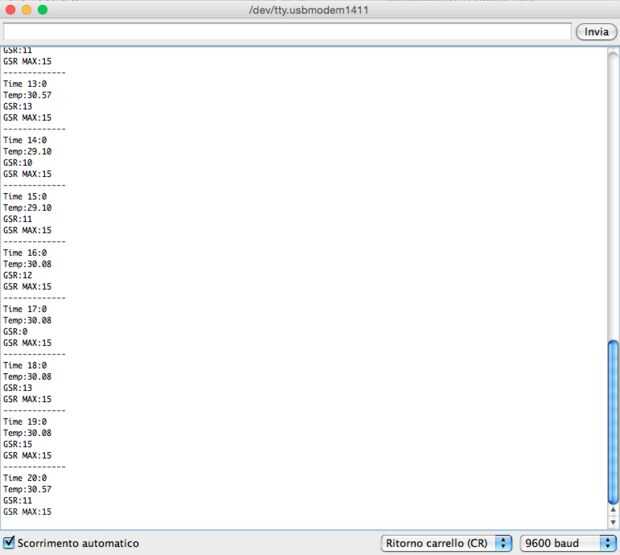Toggle Scorrimento automatico checkbox
Viewport: 620px width, 555px height.
point(8,542)
